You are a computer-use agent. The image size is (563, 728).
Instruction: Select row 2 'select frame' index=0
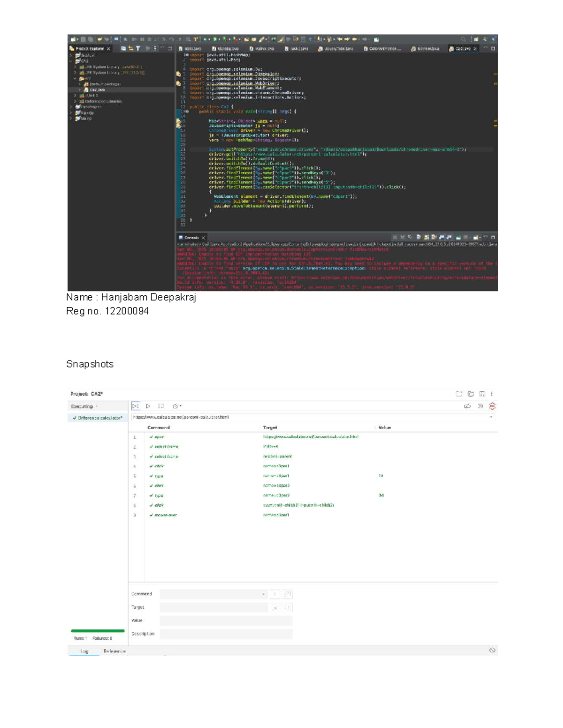tap(313, 447)
